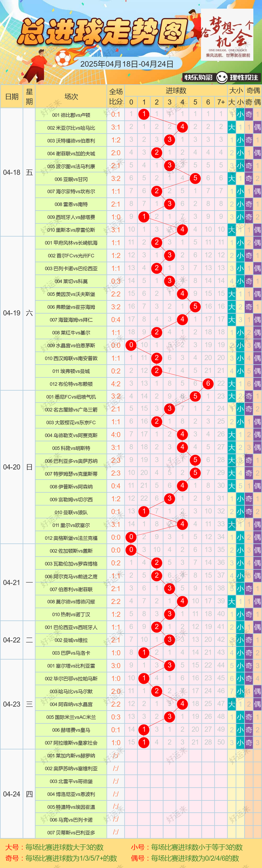Click the red 6 circle in 布伦特vs布赖顿 row

click(208, 383)
